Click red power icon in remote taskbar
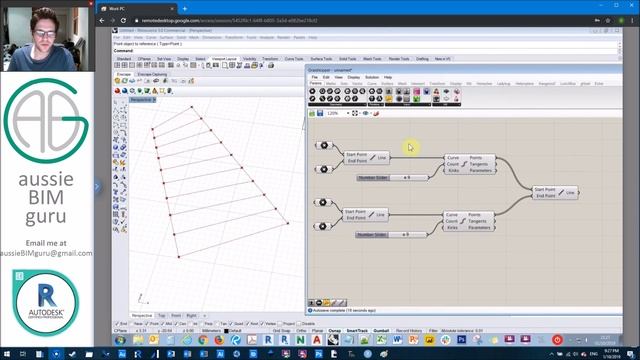The height and width of the screenshot is (360, 640). pos(557,340)
